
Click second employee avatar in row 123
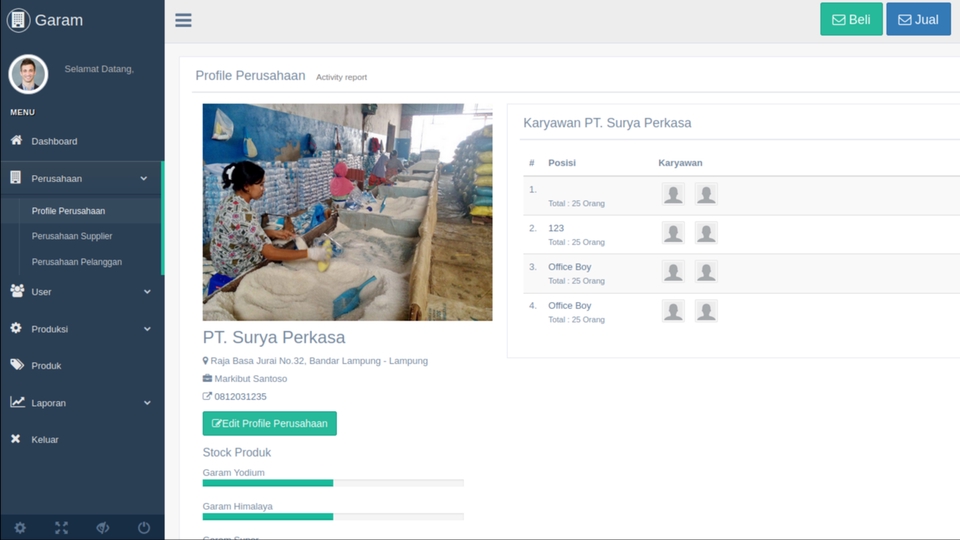(706, 233)
